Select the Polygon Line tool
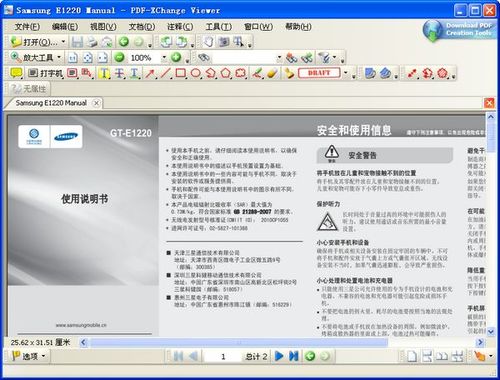 click(x=211, y=73)
